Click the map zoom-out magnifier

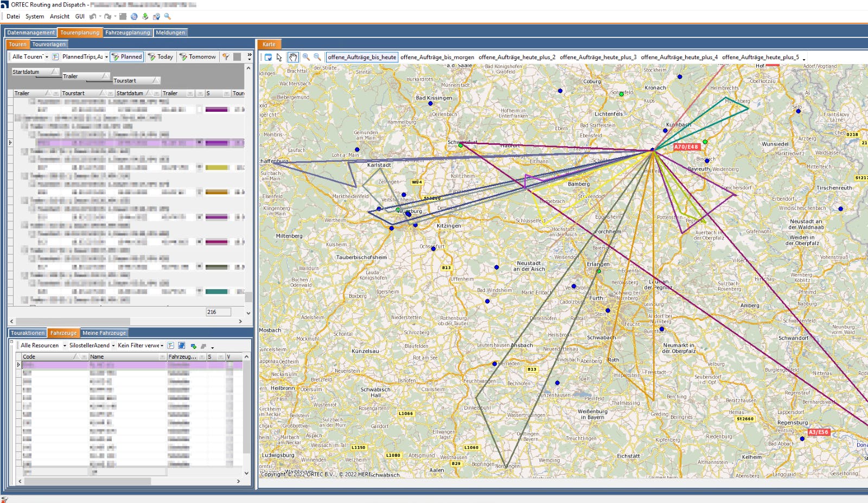point(317,57)
